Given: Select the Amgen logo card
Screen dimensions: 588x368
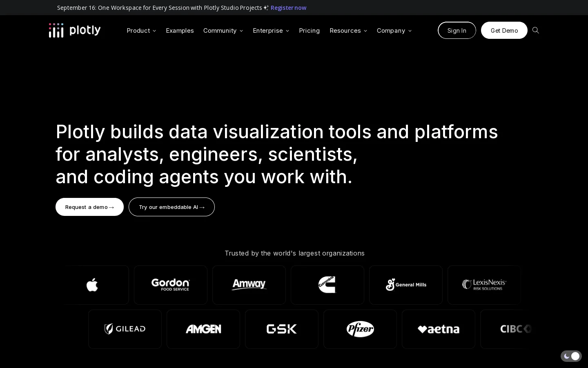Looking at the screenshot, I should [x=203, y=329].
